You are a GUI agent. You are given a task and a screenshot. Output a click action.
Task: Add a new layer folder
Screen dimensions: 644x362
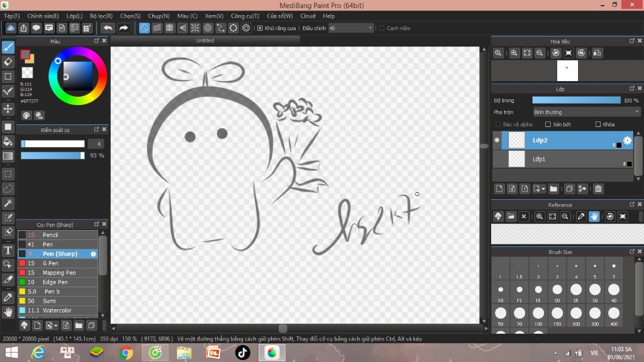tap(553, 189)
